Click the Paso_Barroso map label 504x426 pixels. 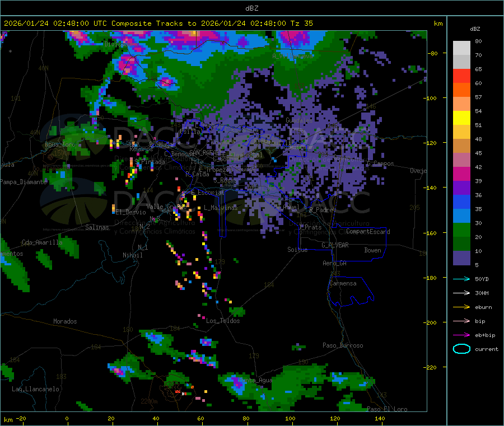tap(343, 345)
